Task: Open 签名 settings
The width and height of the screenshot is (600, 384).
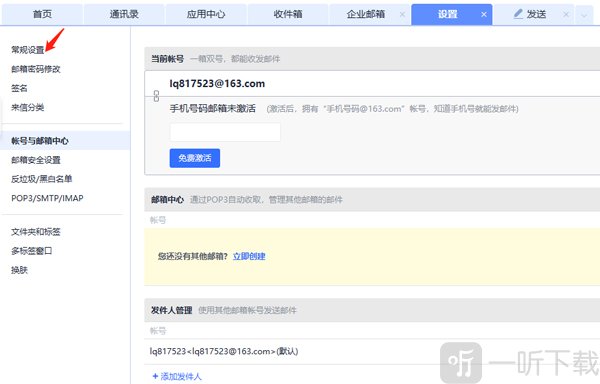Action: pyautogui.click(x=19, y=88)
